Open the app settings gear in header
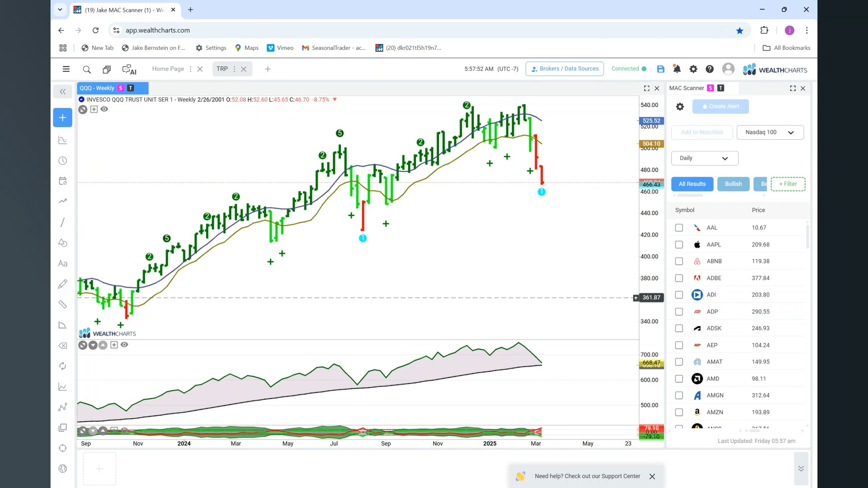Screen dimensions: 868x488 (x=693, y=69)
